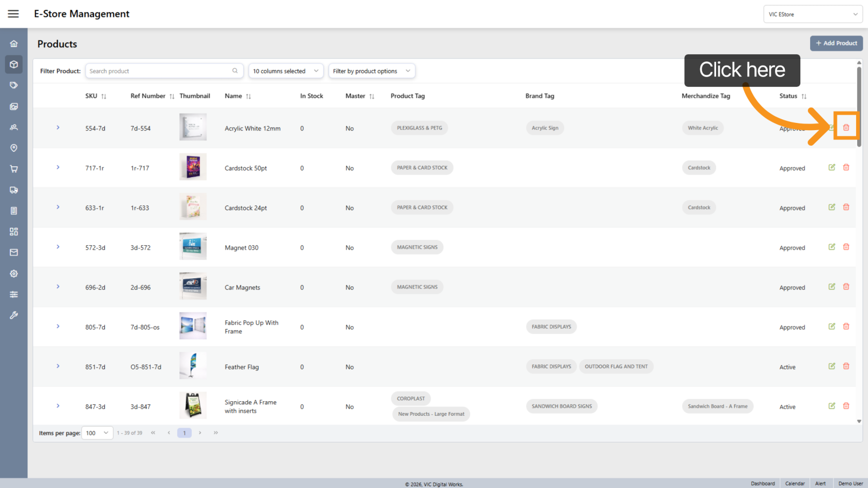Open the Dashboard footer tab

(763, 483)
